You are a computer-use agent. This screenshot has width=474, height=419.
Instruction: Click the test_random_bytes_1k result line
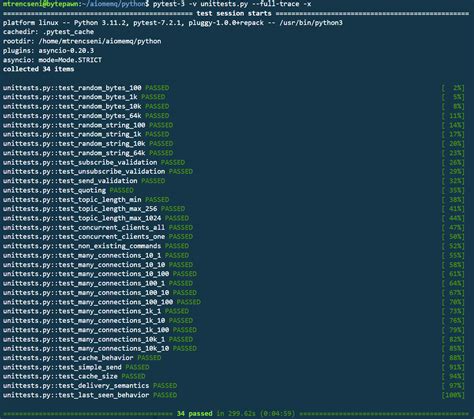point(84,97)
